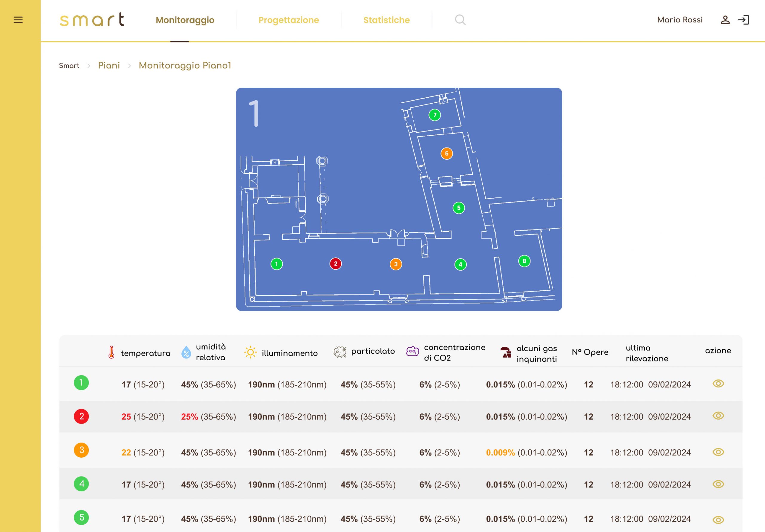Image resolution: width=765 pixels, height=532 pixels.
Task: Click CO2 value 6% (2-5%) in row 1
Action: (x=440, y=385)
